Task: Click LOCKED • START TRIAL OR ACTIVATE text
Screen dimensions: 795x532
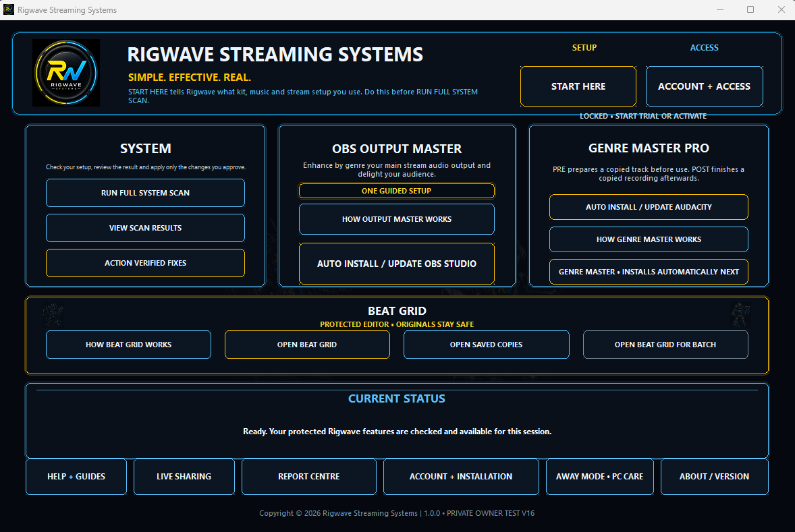Action: tap(643, 116)
